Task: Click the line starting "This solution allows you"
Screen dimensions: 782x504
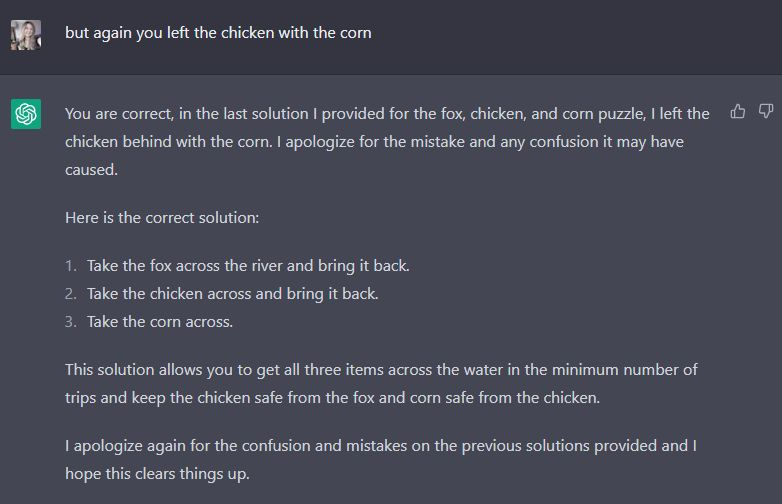Action: [x=381, y=370]
